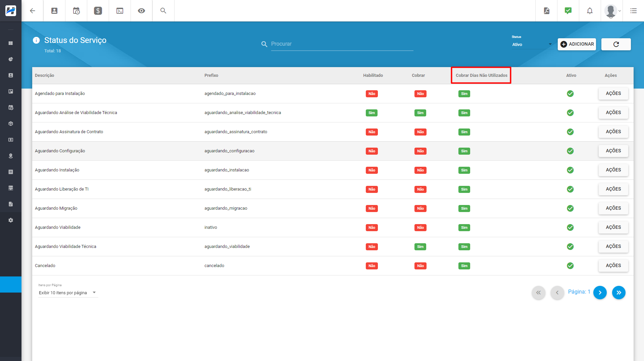Click Ativo check for Agendado para Instalação
The height and width of the screenshot is (361, 644).
(x=570, y=94)
